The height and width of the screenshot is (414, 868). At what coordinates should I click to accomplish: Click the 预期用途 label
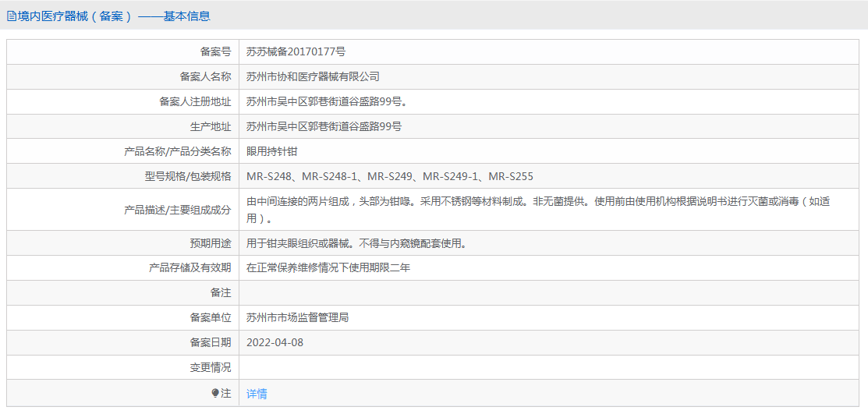pos(211,243)
